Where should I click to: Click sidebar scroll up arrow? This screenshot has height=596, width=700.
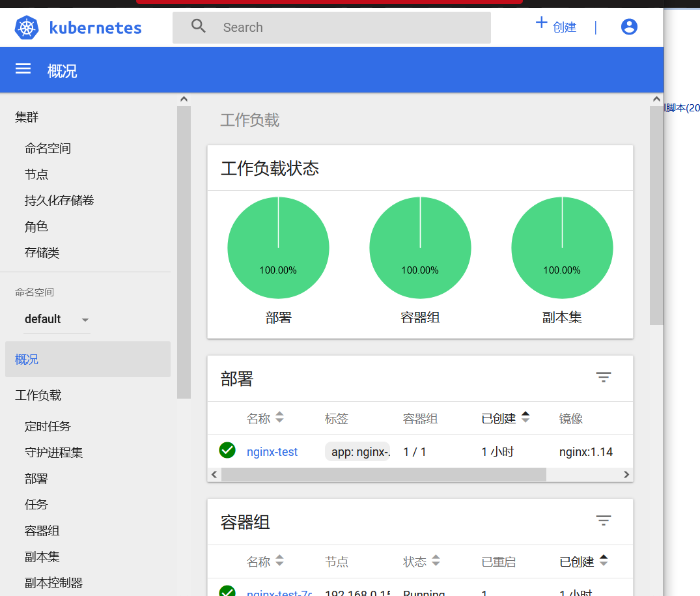point(184,99)
